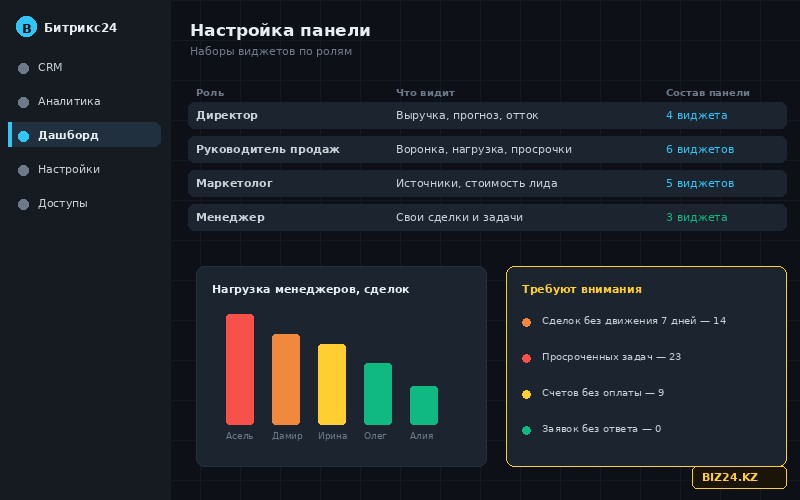Image resolution: width=800 pixels, height=500 pixels.
Task: Click the Требуют внимания heading
Action: click(582, 289)
